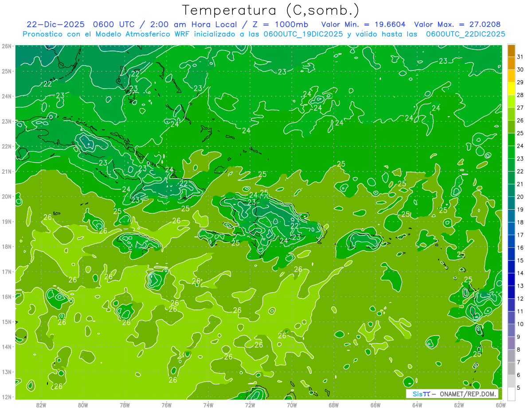Click the "5" label on the color scale

click(519, 388)
